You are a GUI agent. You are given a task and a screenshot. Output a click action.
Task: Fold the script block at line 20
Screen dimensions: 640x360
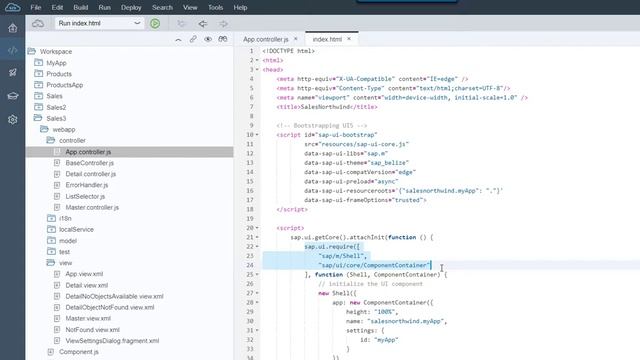pos(257,228)
